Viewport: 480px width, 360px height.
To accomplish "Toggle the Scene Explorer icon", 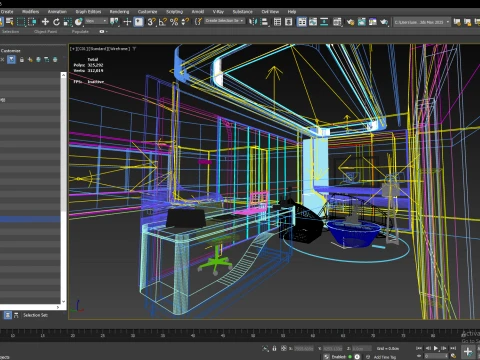I will tap(277, 22).
